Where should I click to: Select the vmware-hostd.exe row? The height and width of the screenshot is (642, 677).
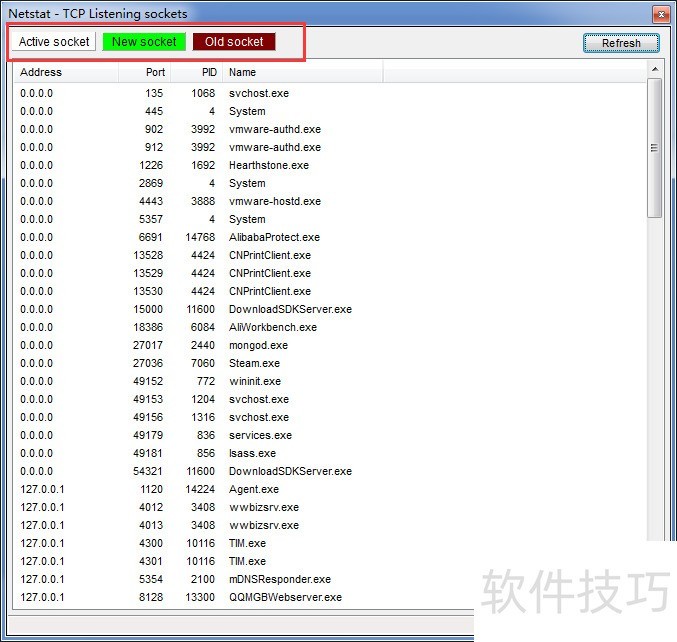click(330, 201)
